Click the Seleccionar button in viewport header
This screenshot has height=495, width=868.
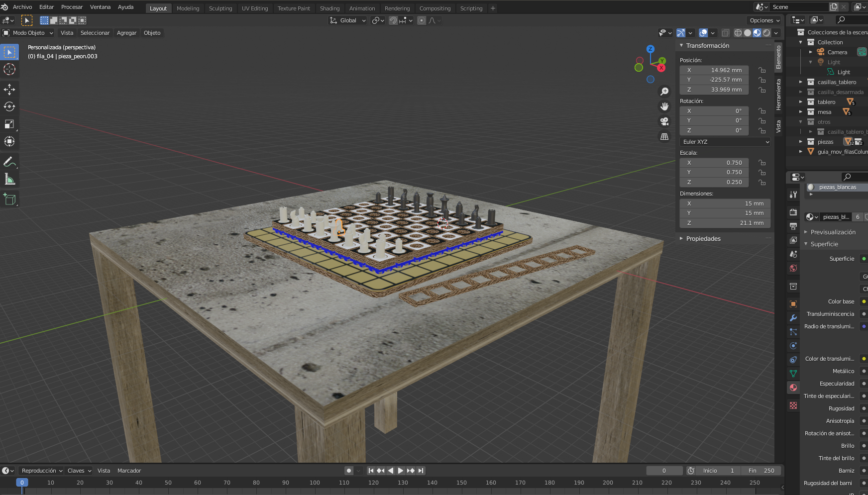pyautogui.click(x=95, y=33)
